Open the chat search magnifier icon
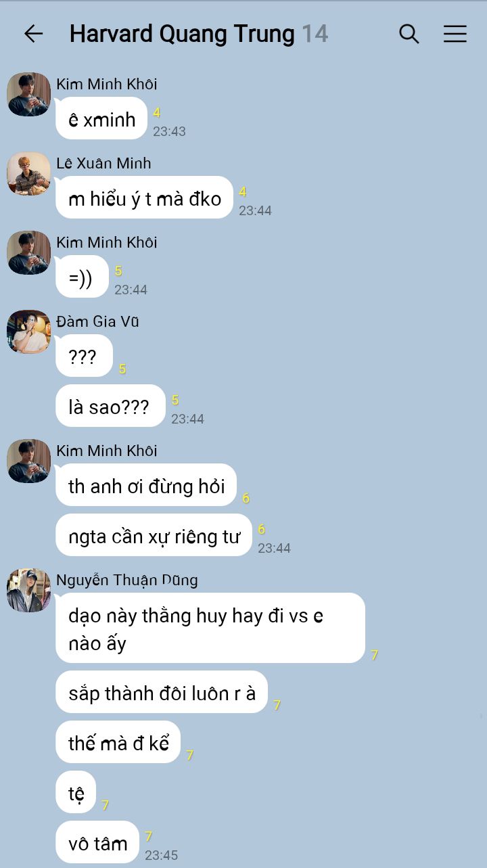Viewport: 487px width, 868px height. 409,34
